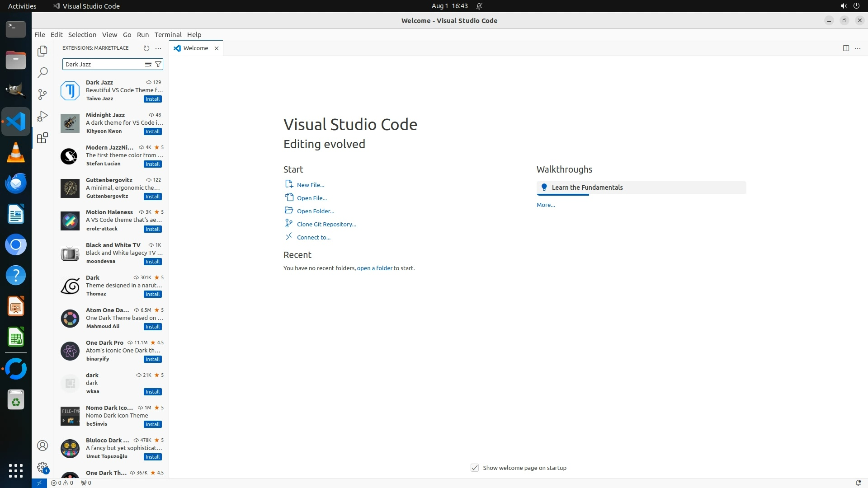Viewport: 868px width, 488px height.
Task: Clear extensions search results icon
Action: pyautogui.click(x=148, y=64)
